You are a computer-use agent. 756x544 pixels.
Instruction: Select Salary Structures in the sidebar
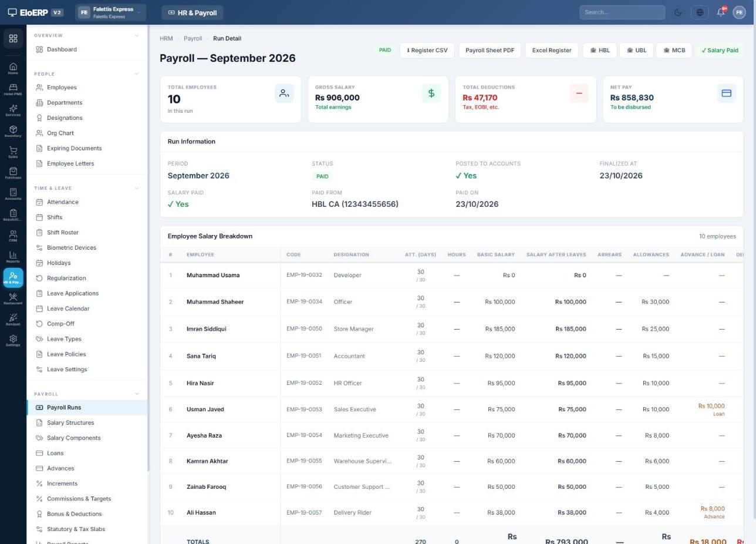(x=87, y=423)
